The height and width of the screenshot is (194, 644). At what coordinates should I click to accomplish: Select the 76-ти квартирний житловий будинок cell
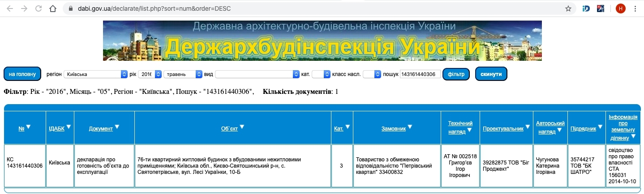[233, 165]
